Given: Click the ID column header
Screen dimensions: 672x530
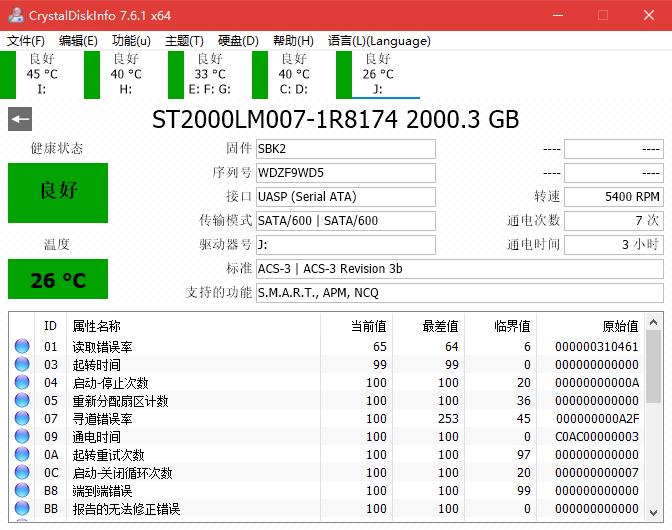Looking at the screenshot, I should pyautogui.click(x=50, y=326).
